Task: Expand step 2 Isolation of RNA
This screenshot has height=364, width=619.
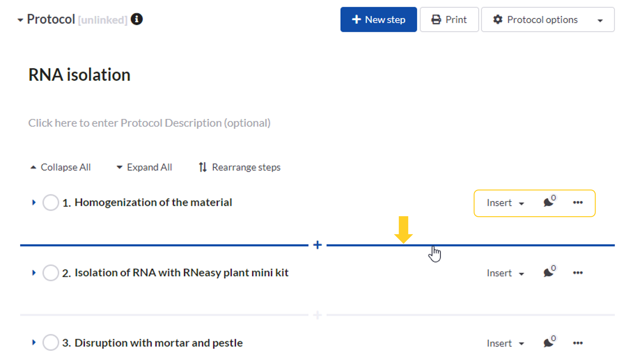Action: 34,273
